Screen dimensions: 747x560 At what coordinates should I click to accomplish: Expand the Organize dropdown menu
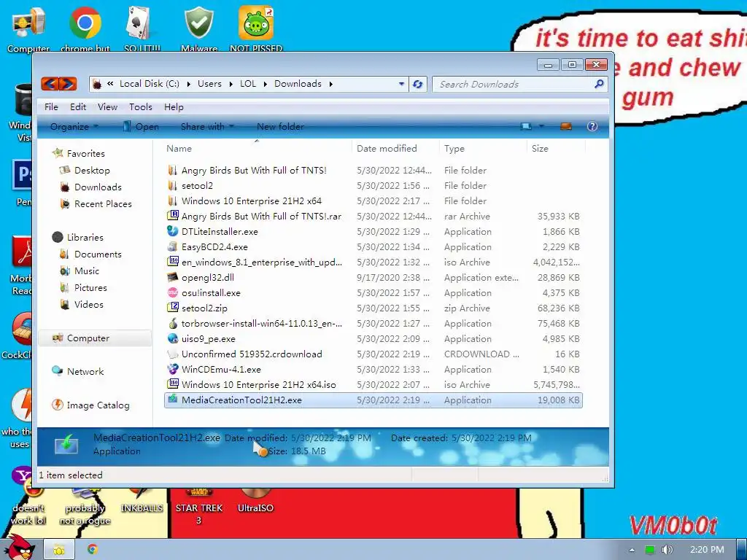[x=74, y=126]
